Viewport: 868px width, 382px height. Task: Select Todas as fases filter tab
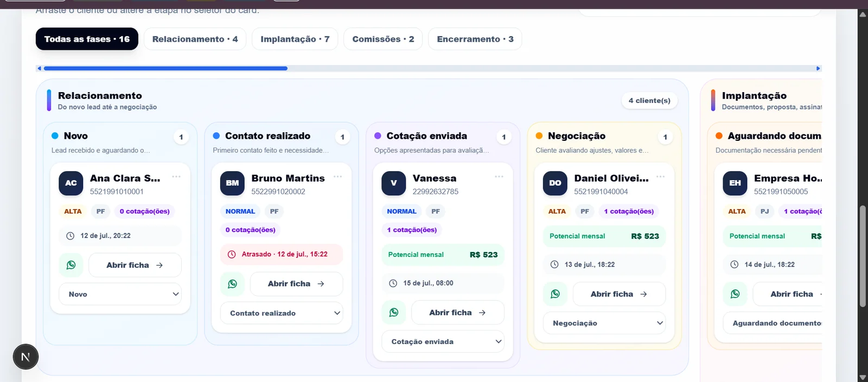pyautogui.click(x=87, y=39)
